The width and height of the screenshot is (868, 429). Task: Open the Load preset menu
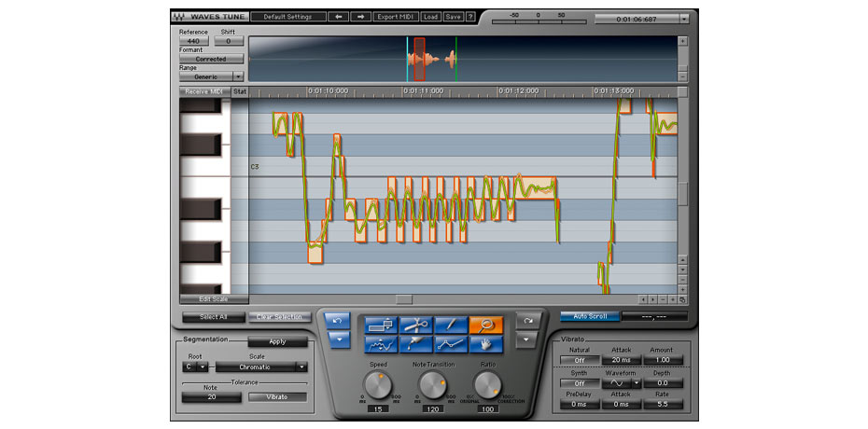tap(430, 17)
